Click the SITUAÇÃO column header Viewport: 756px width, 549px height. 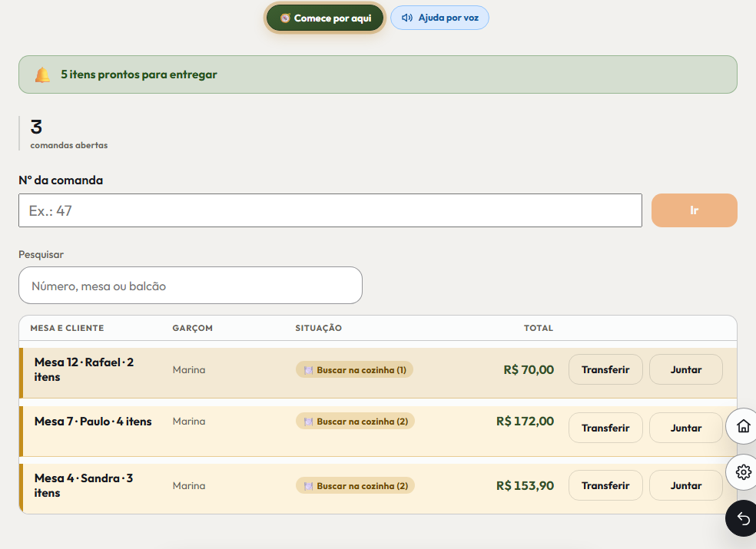tap(318, 328)
